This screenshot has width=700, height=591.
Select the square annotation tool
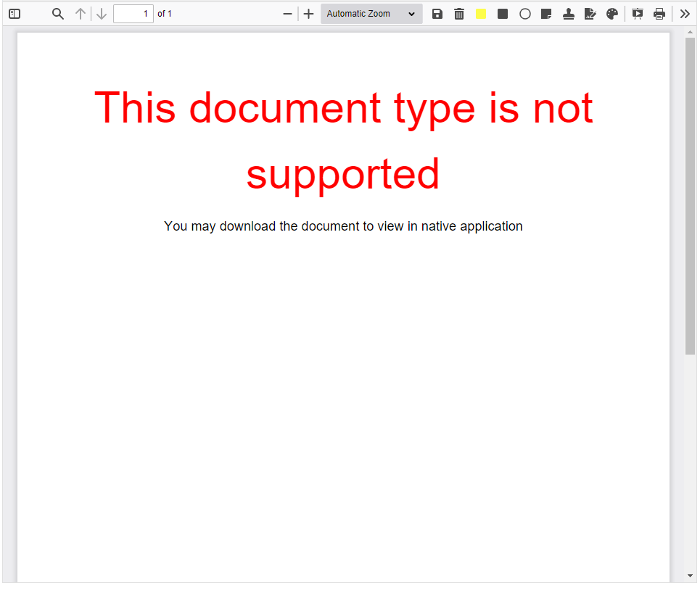click(503, 13)
